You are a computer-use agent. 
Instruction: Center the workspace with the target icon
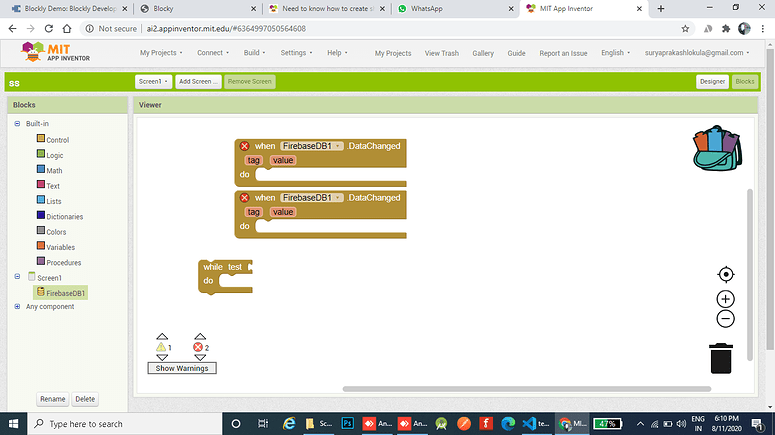(x=726, y=274)
